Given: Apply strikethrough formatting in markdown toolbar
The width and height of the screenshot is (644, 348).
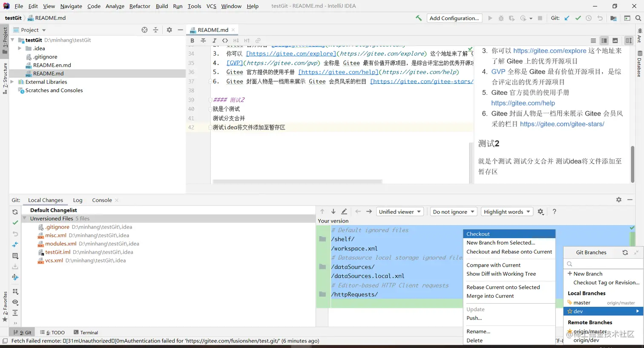Looking at the screenshot, I should [x=203, y=40].
